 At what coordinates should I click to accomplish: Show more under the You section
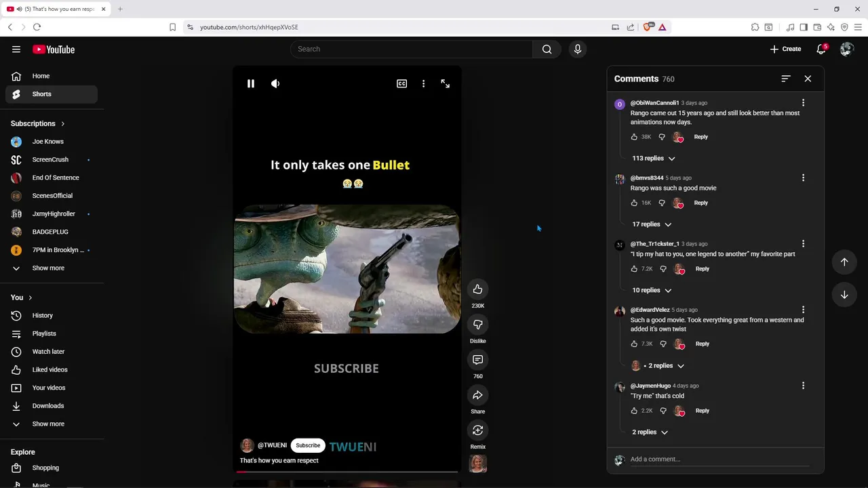coord(52,424)
